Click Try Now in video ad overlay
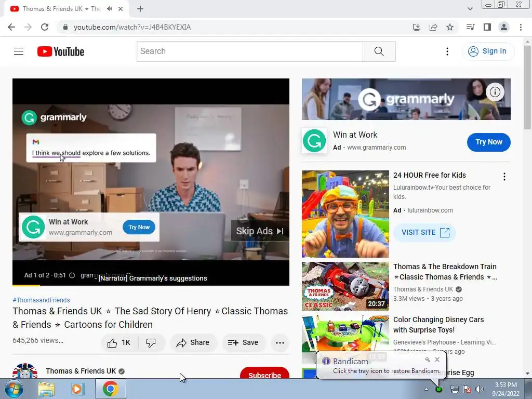Image resolution: width=532 pixels, height=399 pixels. coord(139,228)
